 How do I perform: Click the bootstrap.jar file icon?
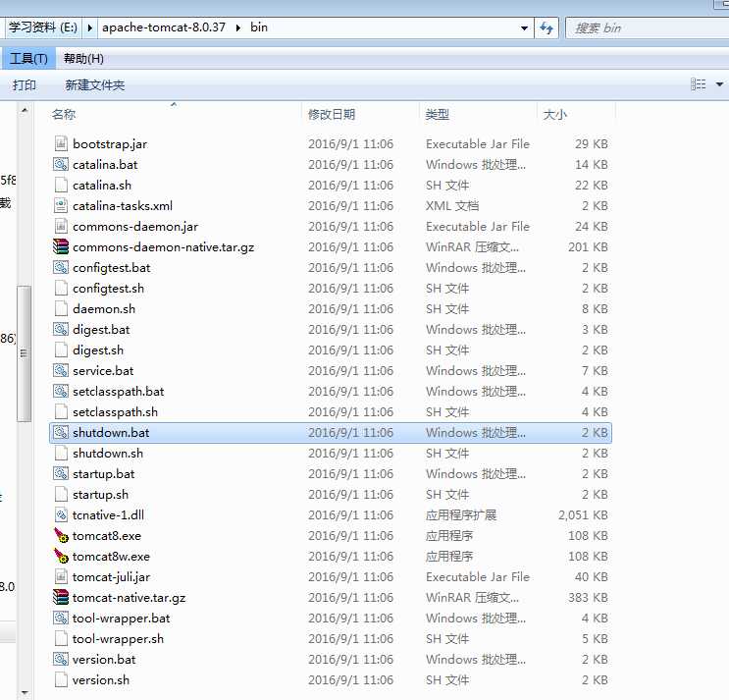click(x=61, y=143)
